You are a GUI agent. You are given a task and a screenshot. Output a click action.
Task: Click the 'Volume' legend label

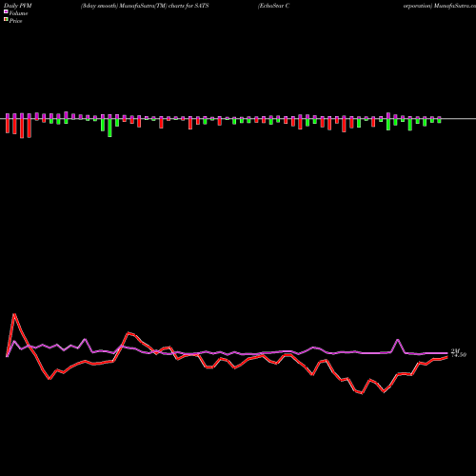(18, 13)
